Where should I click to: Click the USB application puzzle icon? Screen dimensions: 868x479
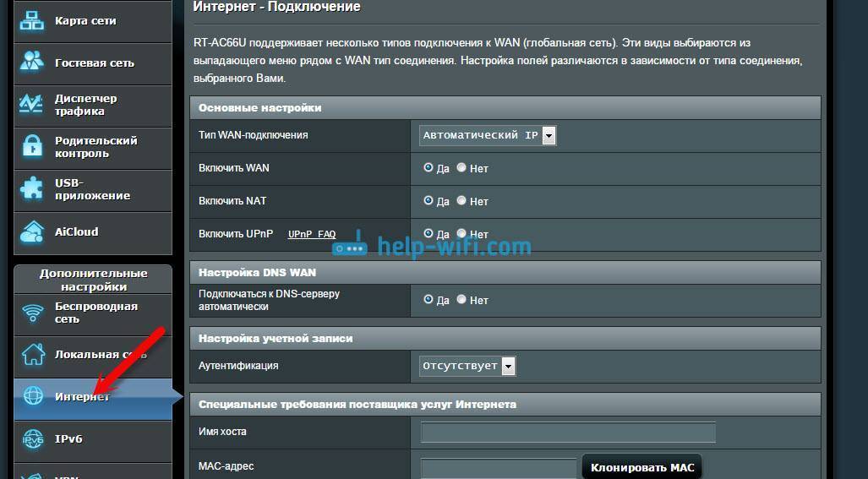pos(33,189)
